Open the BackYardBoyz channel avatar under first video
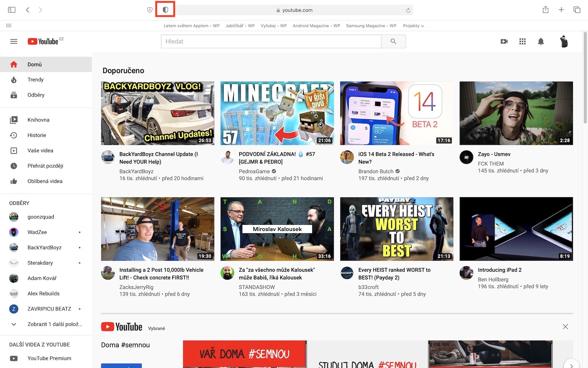 pyautogui.click(x=108, y=157)
